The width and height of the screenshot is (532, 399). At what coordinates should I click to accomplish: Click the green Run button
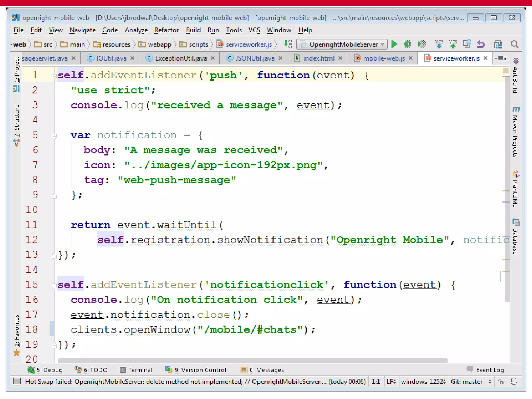coord(394,44)
